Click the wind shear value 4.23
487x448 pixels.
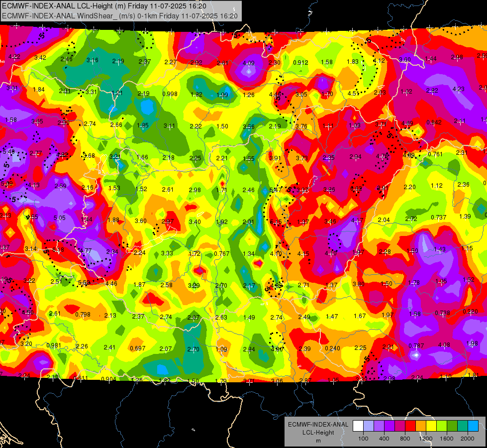click(459, 89)
